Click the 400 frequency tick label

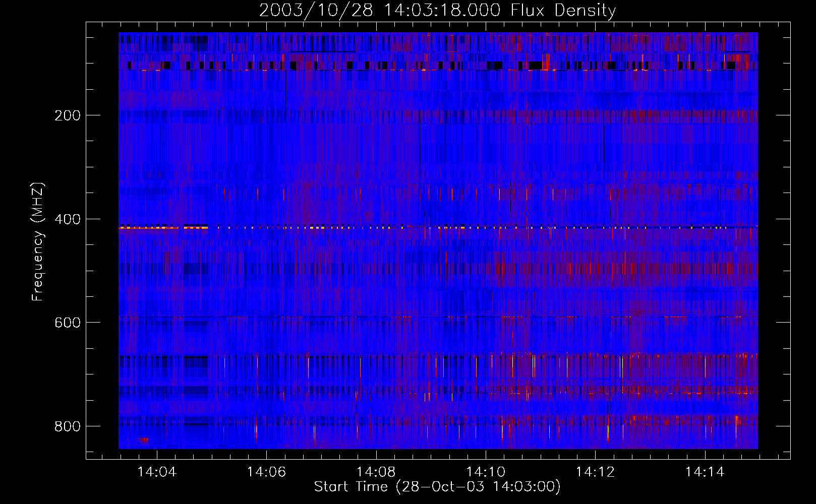[x=68, y=219]
